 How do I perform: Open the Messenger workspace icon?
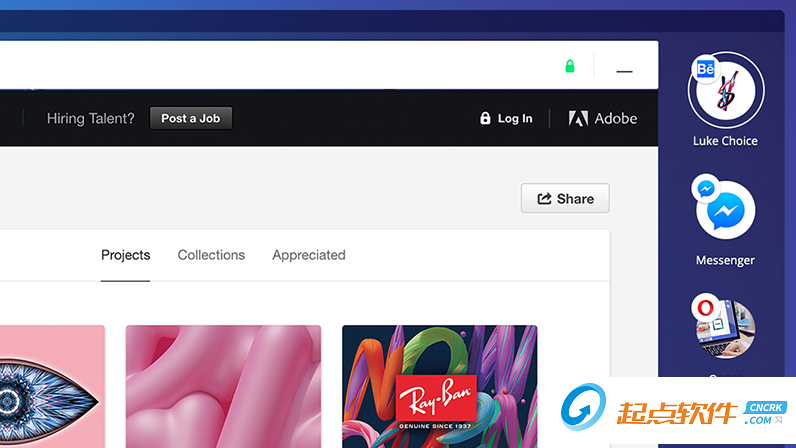[726, 210]
